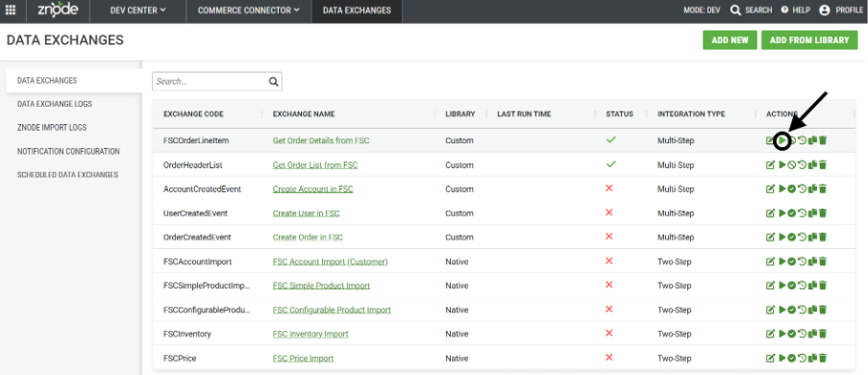Open Scheduled Data Exchanges sidebar item

pyautogui.click(x=67, y=174)
